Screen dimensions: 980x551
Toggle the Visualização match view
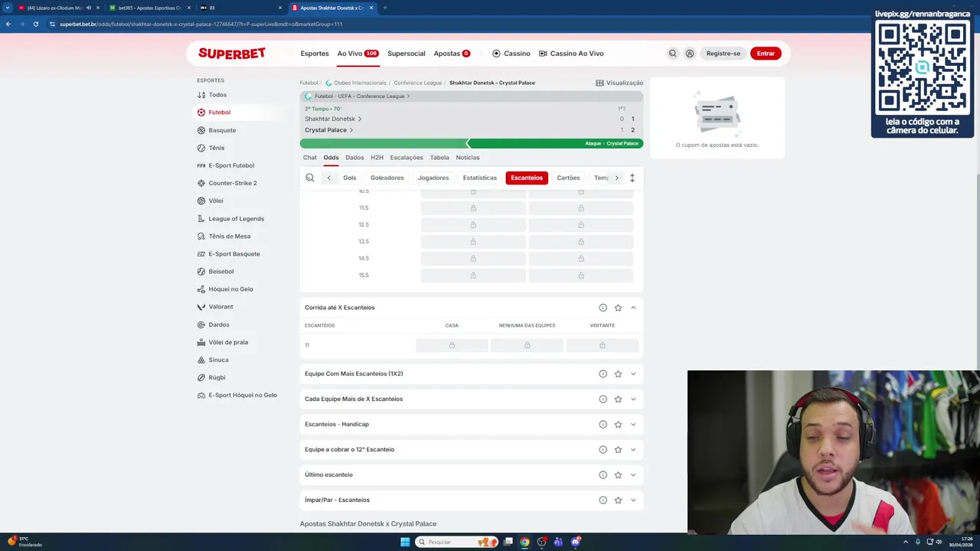[x=619, y=83]
